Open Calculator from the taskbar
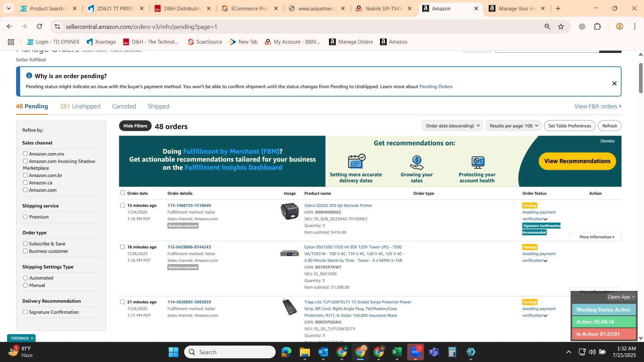The image size is (644, 362). pos(452,352)
